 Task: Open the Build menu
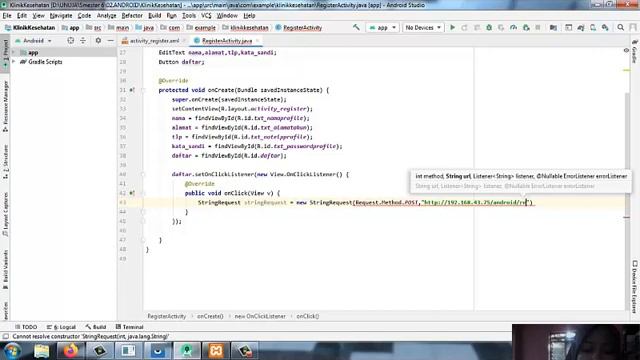(x=154, y=16)
